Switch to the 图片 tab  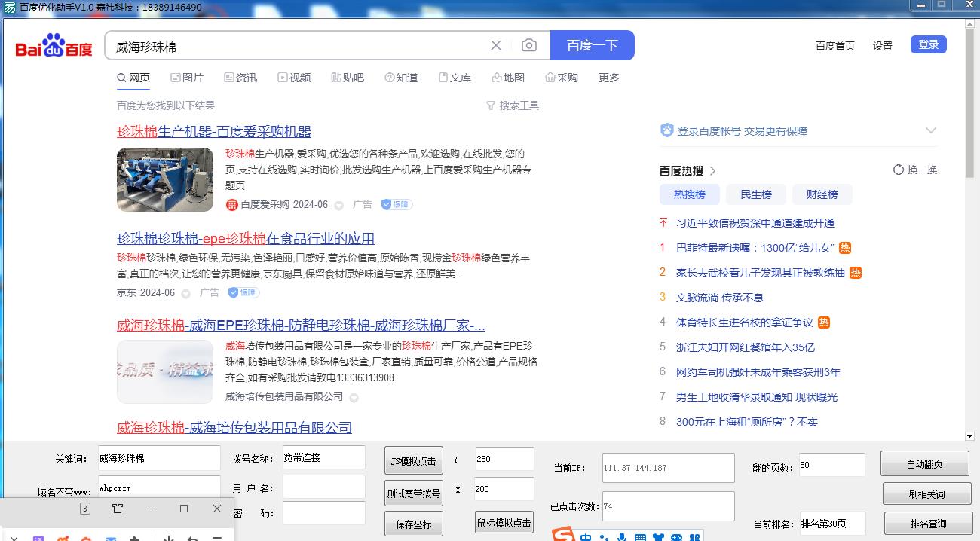click(x=187, y=78)
